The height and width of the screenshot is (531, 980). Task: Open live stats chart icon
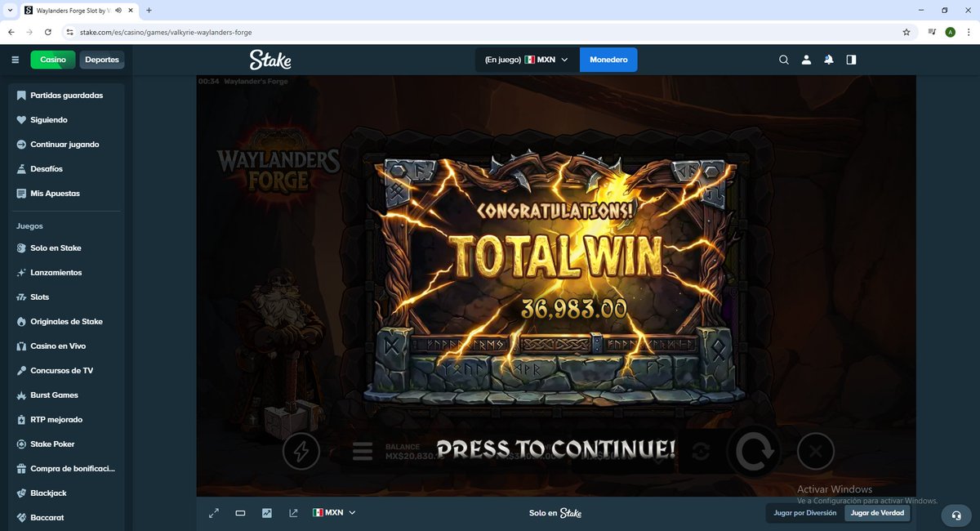pos(267,513)
